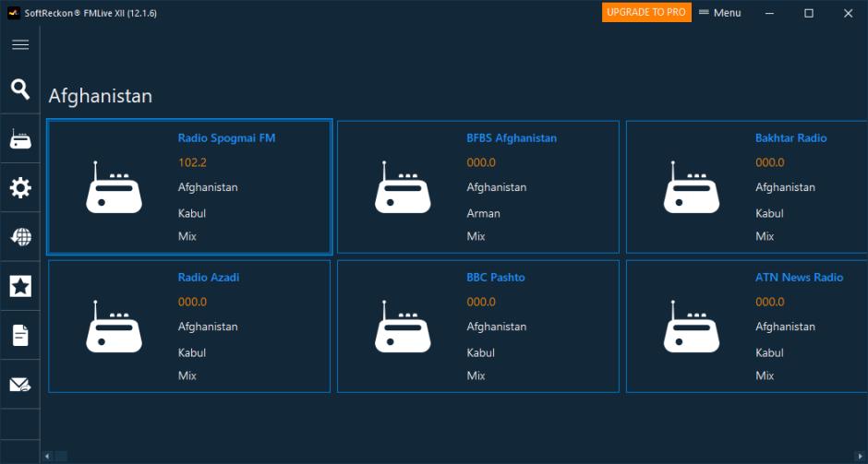Open the document page sidebar icon
Image resolution: width=868 pixels, height=464 pixels.
click(20, 335)
